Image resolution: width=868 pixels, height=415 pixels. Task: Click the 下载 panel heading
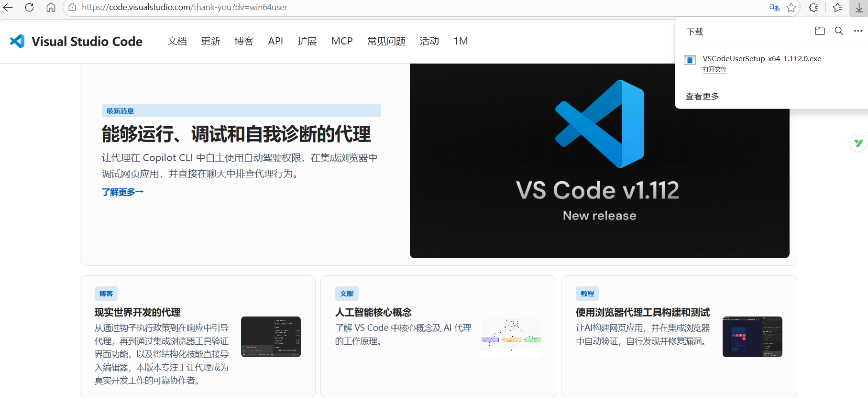point(695,32)
